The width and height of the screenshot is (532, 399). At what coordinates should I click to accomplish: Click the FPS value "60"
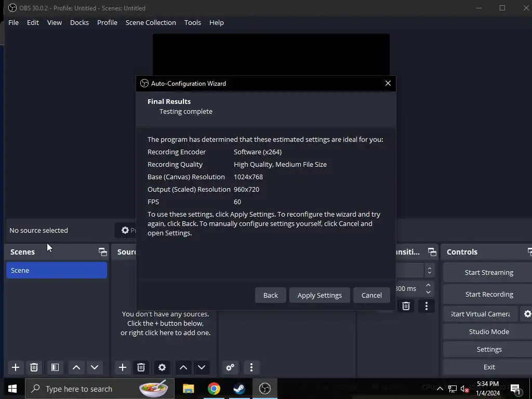coord(237,202)
